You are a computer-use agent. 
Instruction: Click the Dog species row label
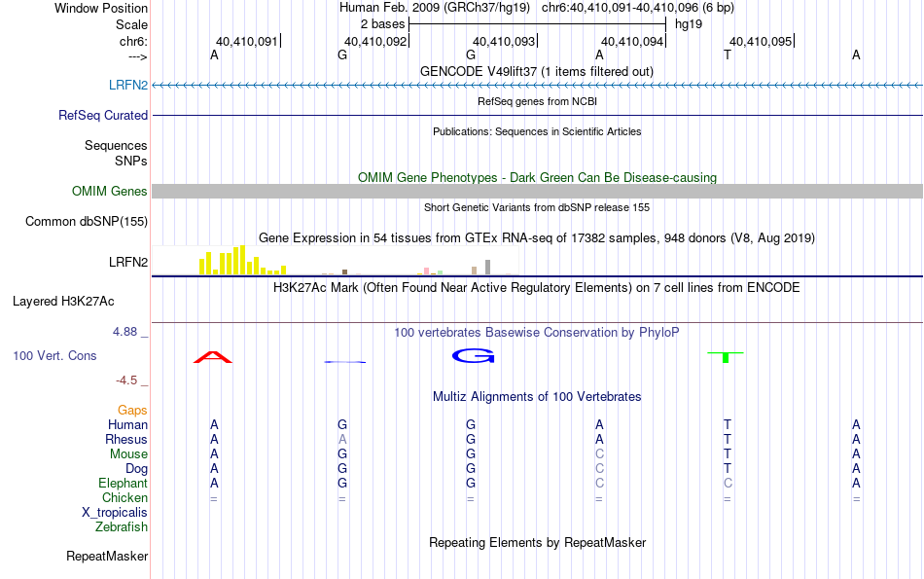point(137,469)
